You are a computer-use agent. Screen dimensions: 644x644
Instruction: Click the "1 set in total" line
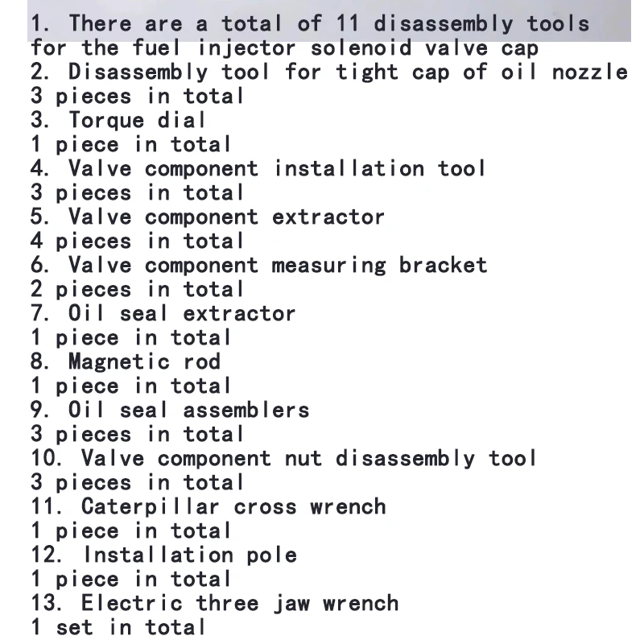click(x=118, y=627)
